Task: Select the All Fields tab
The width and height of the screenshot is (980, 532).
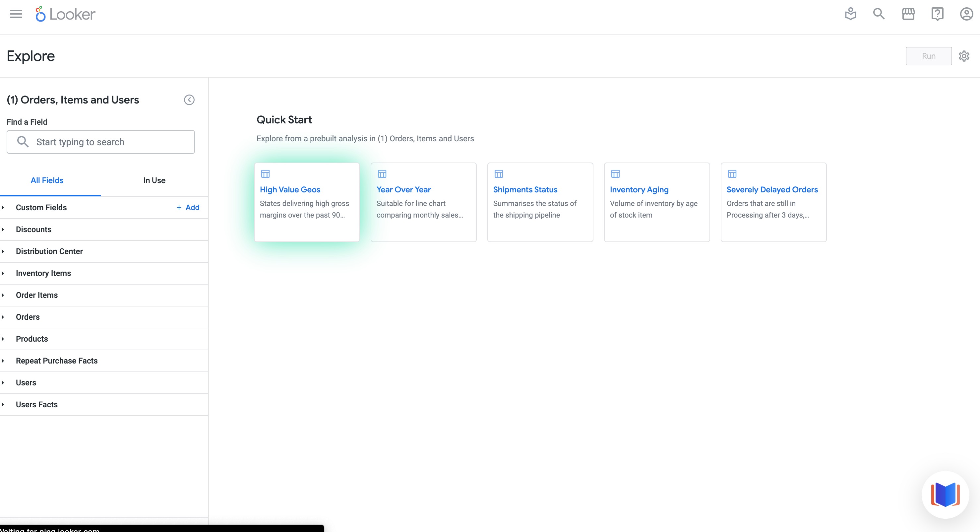Action: click(47, 180)
